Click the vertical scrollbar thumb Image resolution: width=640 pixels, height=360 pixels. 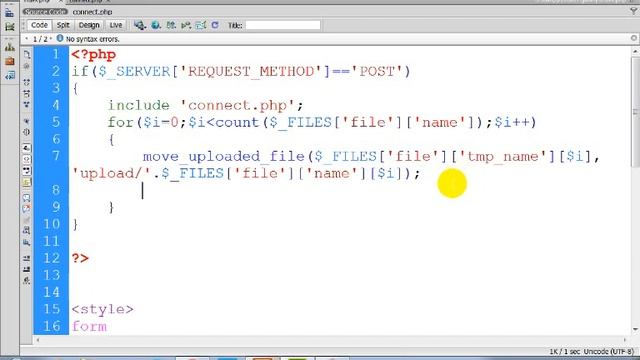click(x=636, y=112)
